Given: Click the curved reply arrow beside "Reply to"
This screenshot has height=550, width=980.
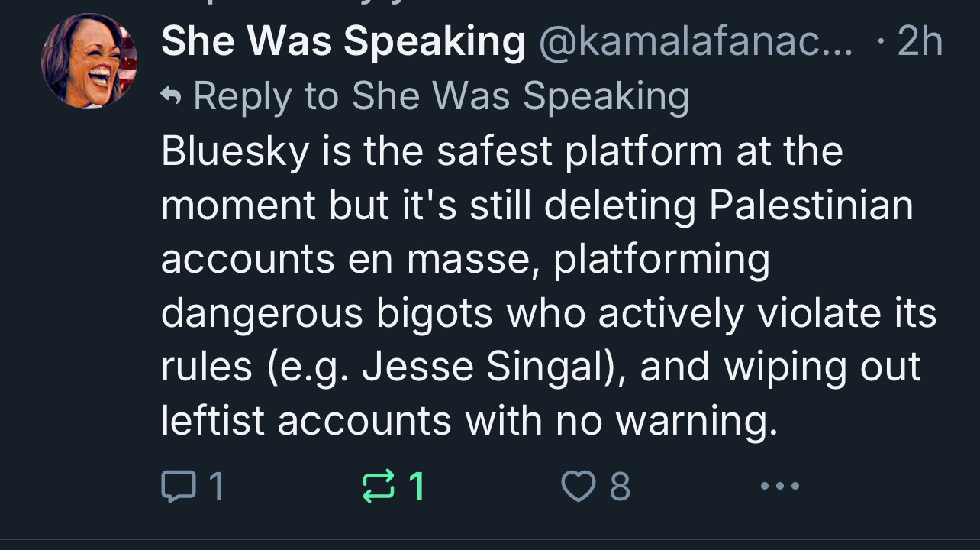Looking at the screenshot, I should coord(172,97).
